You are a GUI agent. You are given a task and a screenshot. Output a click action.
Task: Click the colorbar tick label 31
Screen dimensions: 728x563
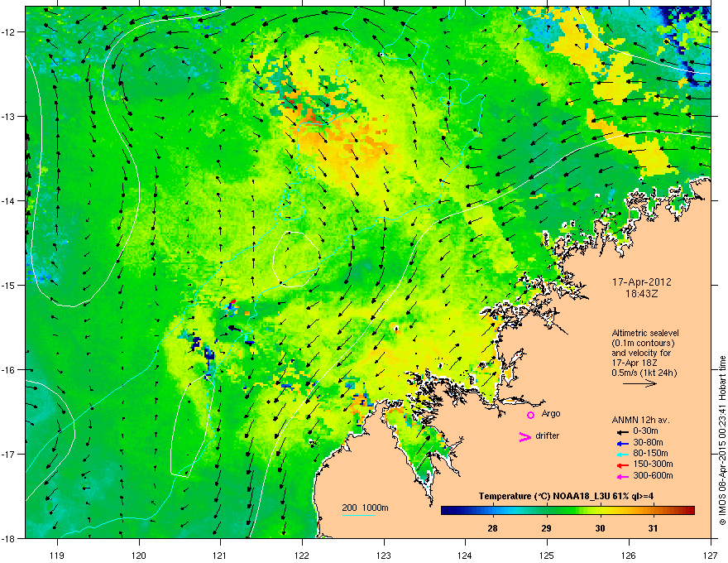tap(653, 528)
